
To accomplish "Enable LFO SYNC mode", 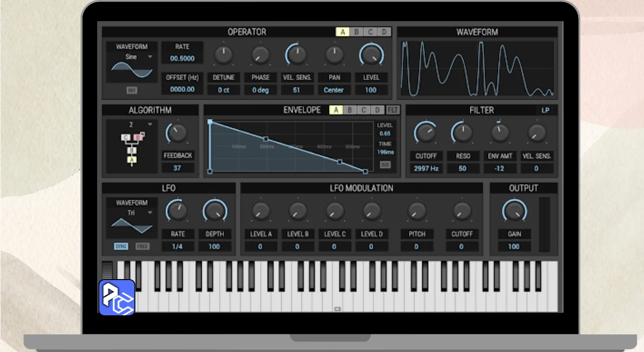I will (121, 246).
